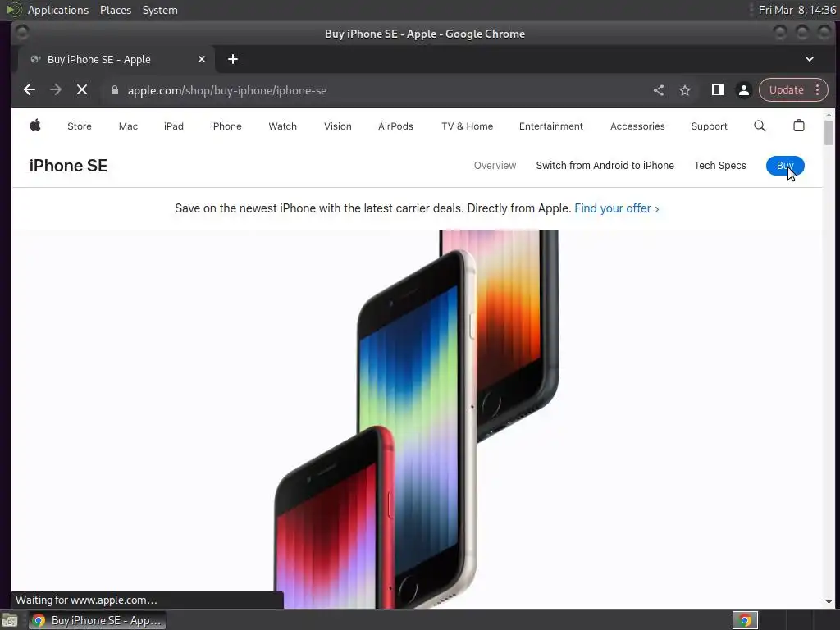840x630 pixels.
Task: Click the Chrome workspace icon bottom right
Action: pyautogui.click(x=745, y=620)
